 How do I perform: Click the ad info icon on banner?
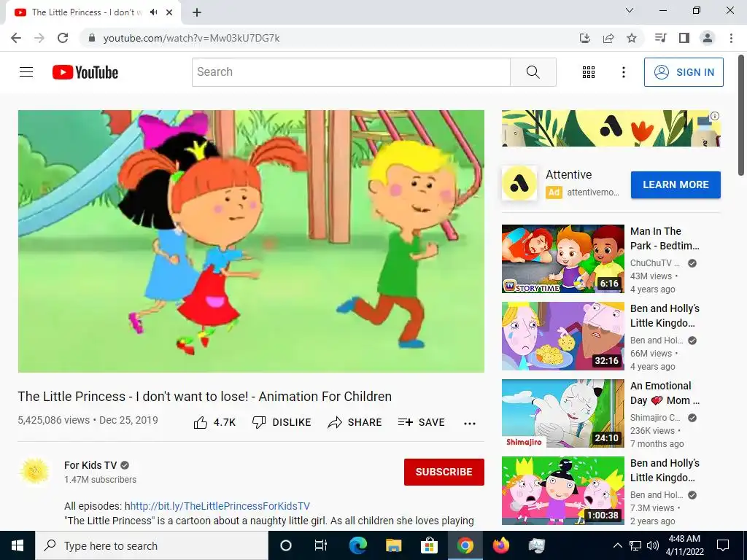715,116
